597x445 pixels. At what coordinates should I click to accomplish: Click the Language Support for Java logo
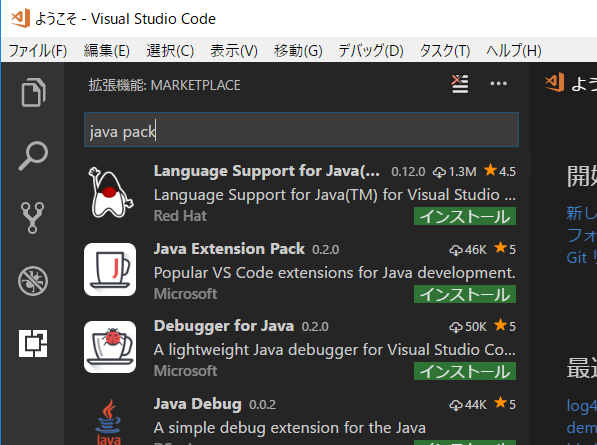[x=110, y=193]
